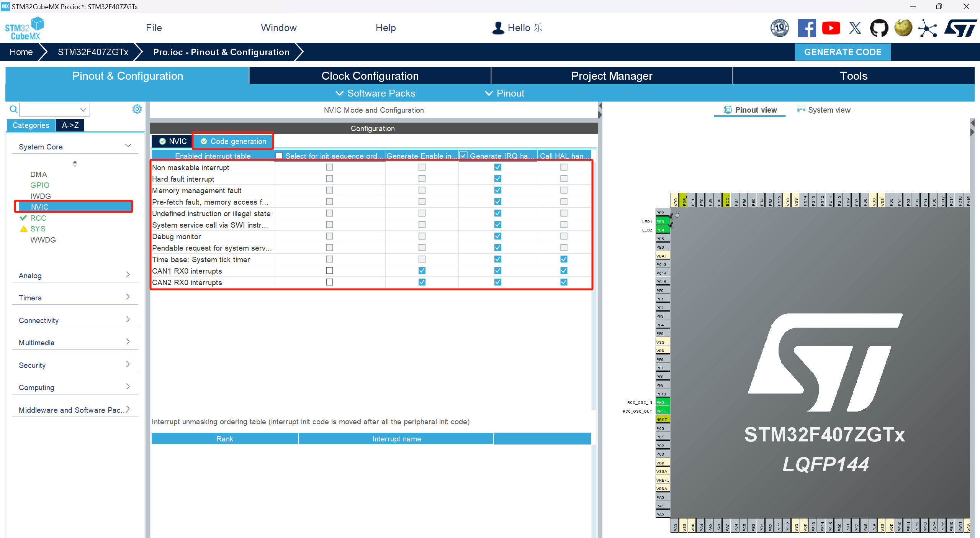
Task: Expand the Computing category
Action: click(128, 386)
